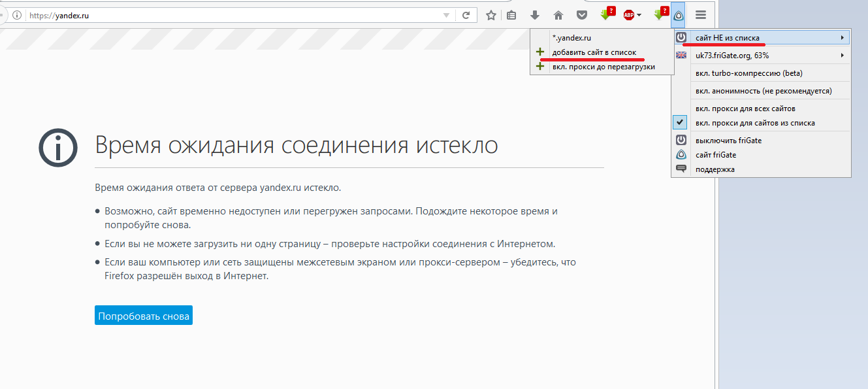Open 'сайт friGate' menu entry
Image resolution: width=868 pixels, height=389 pixels.
(x=762, y=155)
